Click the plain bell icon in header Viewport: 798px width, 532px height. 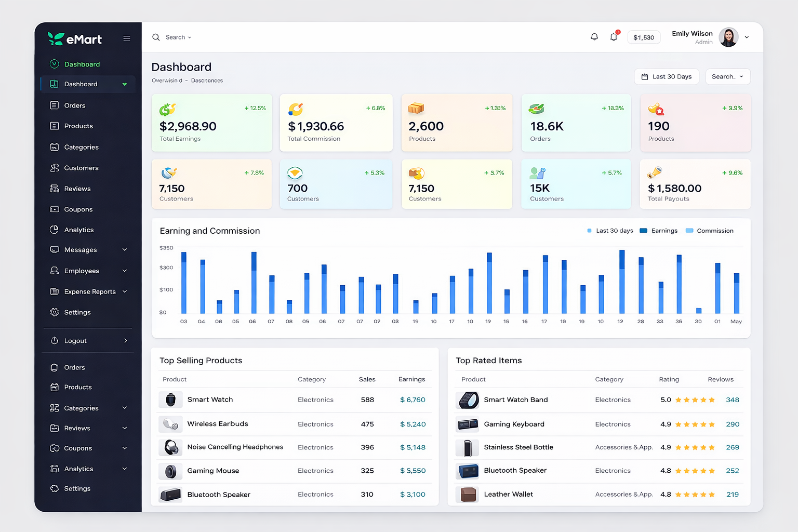click(x=594, y=37)
